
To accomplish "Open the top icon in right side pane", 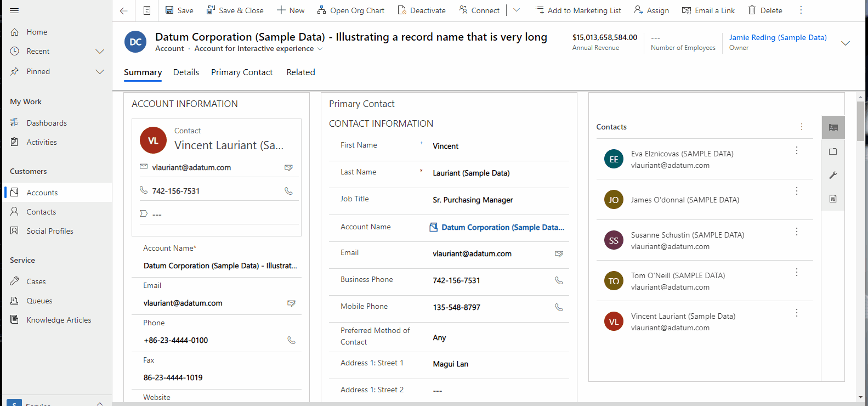I will click(x=833, y=127).
